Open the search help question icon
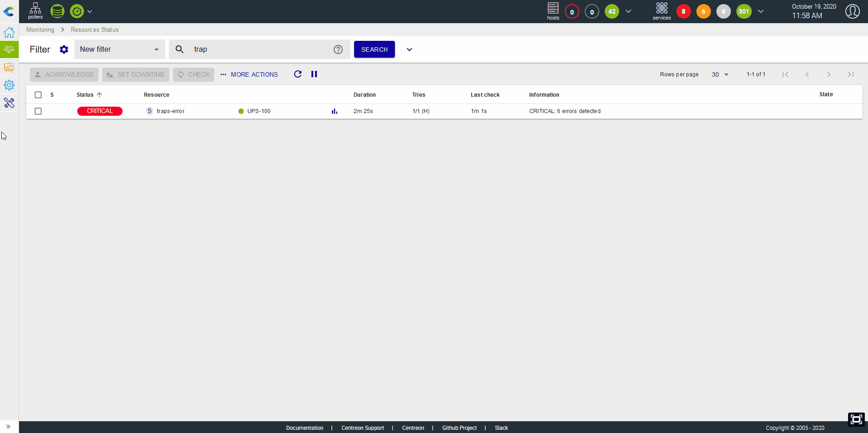Screen dimensions: 868x433 click(x=338, y=49)
